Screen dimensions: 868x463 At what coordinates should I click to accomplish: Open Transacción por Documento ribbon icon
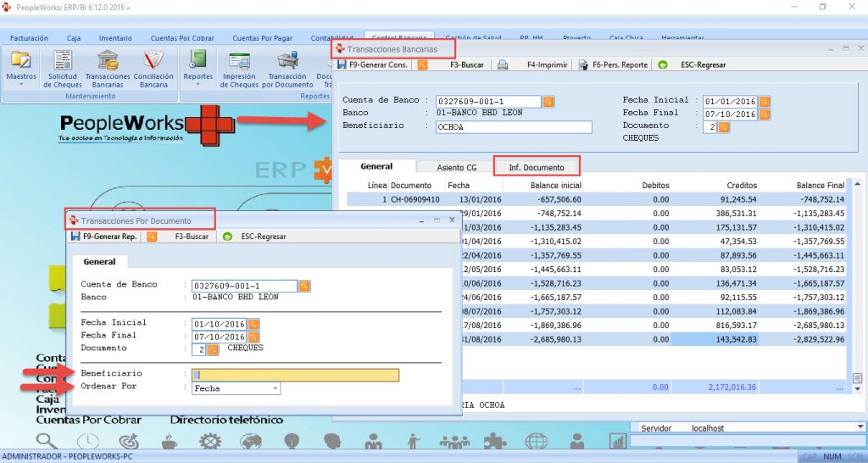[x=287, y=69]
